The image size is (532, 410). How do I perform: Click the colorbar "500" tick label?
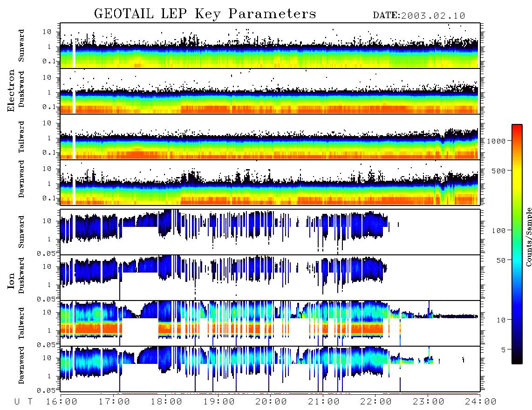tap(498, 171)
